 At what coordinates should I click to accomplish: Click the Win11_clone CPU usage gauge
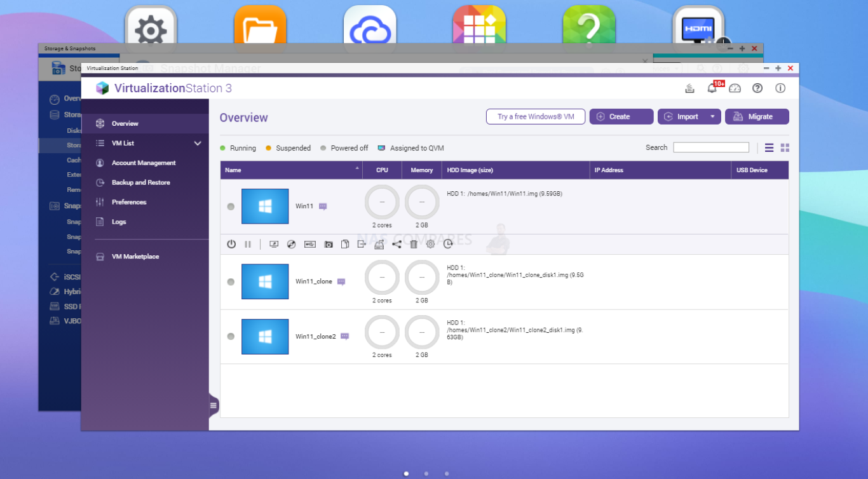point(382,277)
